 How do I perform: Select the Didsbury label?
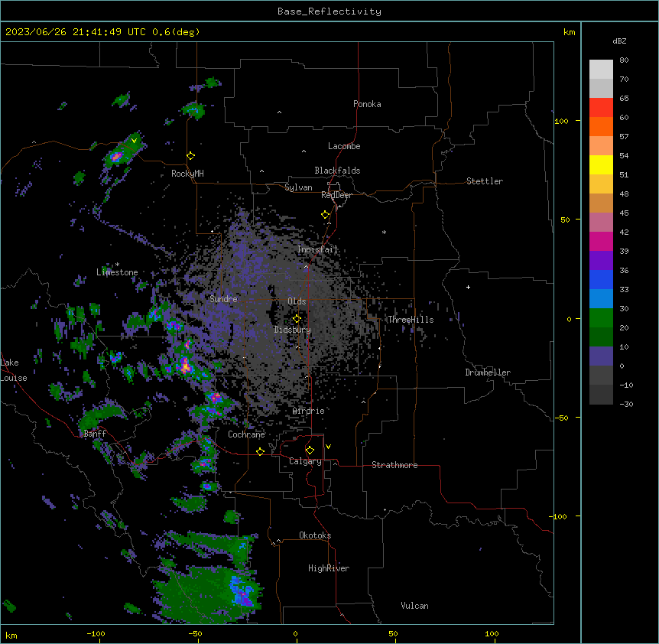(x=293, y=330)
